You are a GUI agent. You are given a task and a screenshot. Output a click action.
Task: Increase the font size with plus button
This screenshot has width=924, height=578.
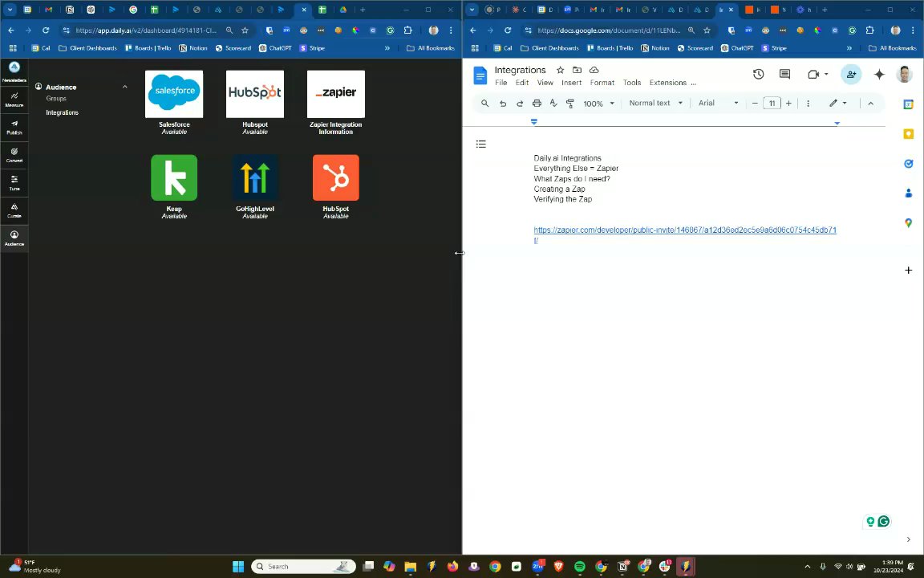click(788, 104)
